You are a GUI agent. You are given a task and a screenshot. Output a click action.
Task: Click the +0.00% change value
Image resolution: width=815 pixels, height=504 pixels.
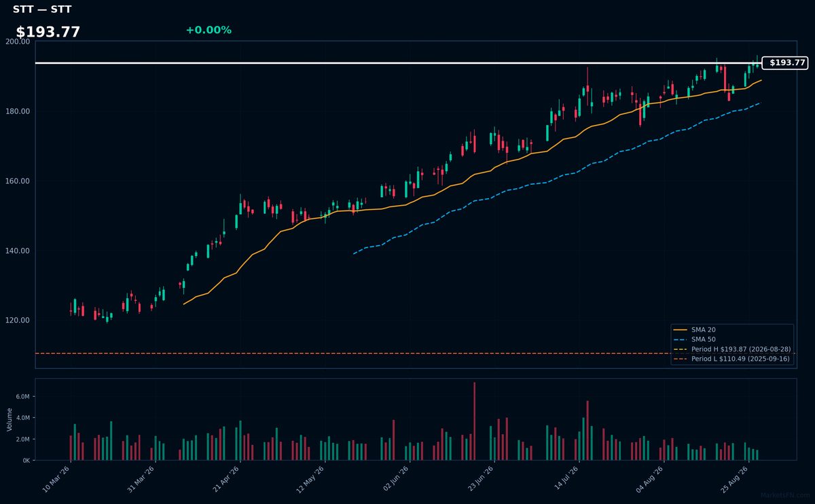[209, 30]
